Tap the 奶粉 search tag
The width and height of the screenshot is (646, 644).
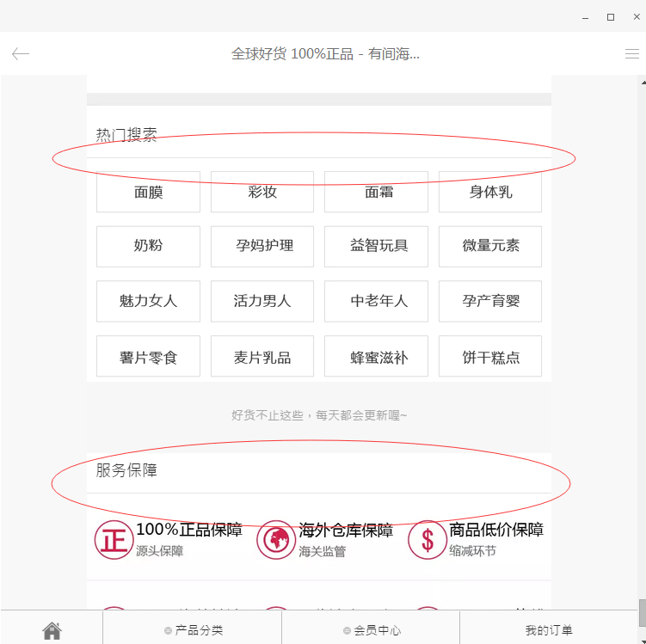click(x=148, y=246)
